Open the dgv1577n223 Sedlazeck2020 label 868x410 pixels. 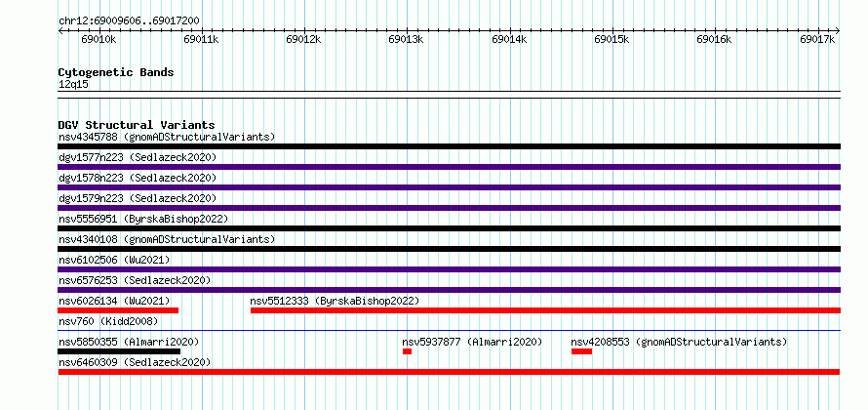(x=138, y=157)
